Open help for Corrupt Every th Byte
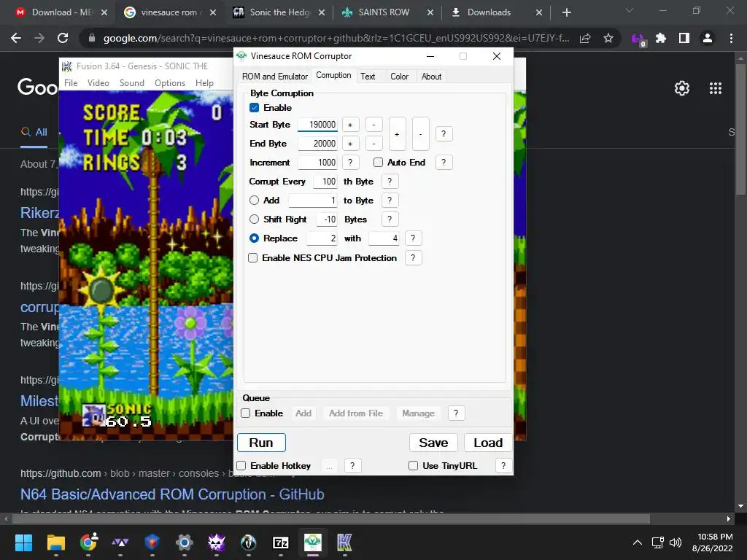Viewport: 747px width, 560px height. pyautogui.click(x=390, y=182)
